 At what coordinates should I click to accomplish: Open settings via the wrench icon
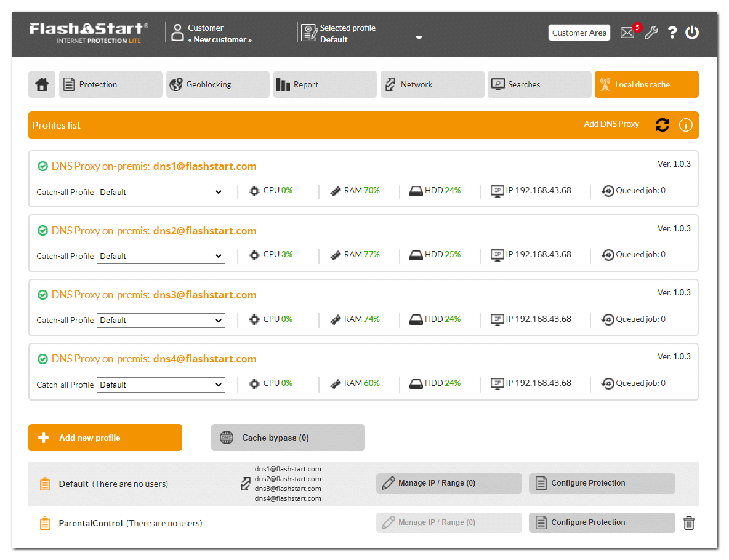[x=651, y=33]
